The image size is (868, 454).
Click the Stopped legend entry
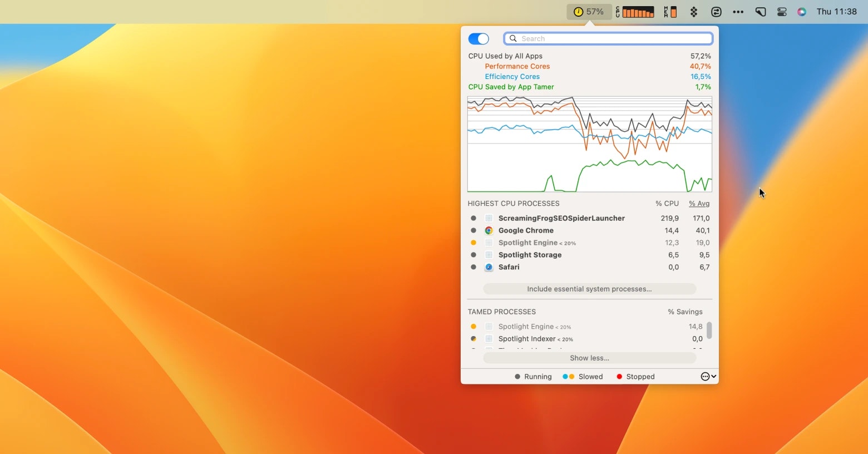click(x=635, y=377)
